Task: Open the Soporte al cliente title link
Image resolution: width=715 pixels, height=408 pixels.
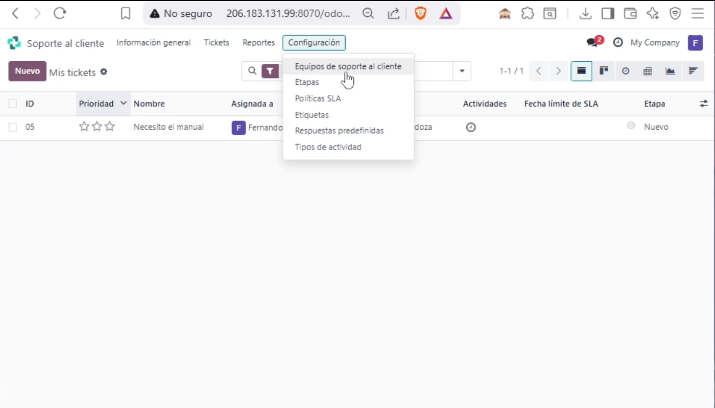Action: click(x=65, y=43)
